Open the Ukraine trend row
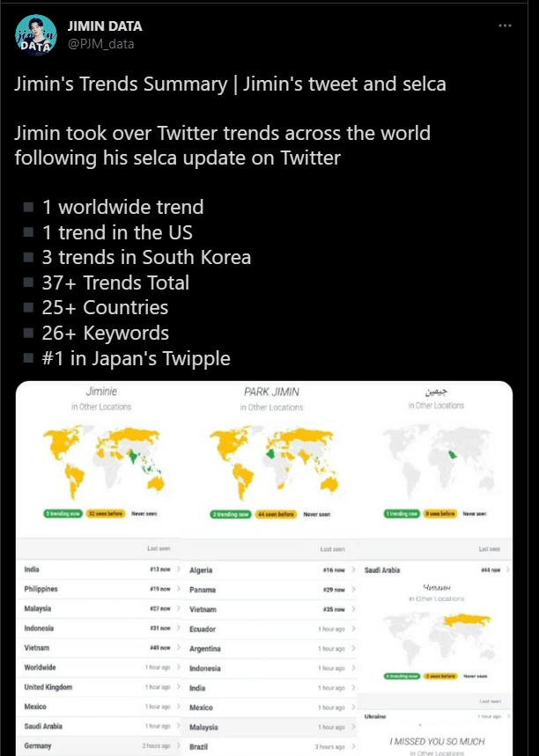 (x=437, y=716)
